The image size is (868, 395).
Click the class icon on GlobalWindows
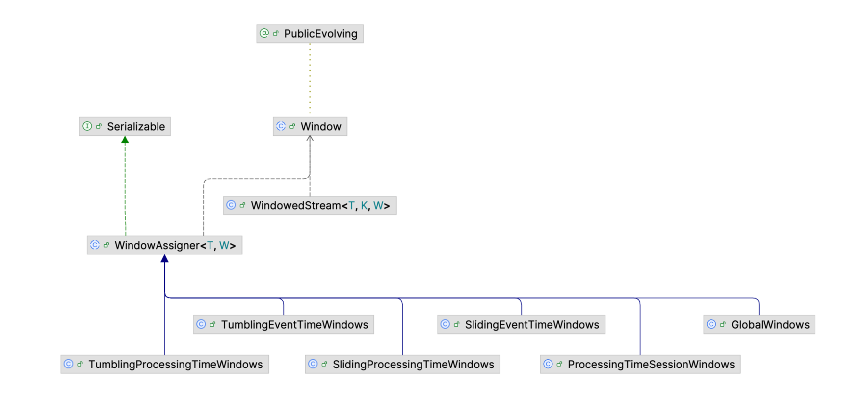click(x=711, y=324)
